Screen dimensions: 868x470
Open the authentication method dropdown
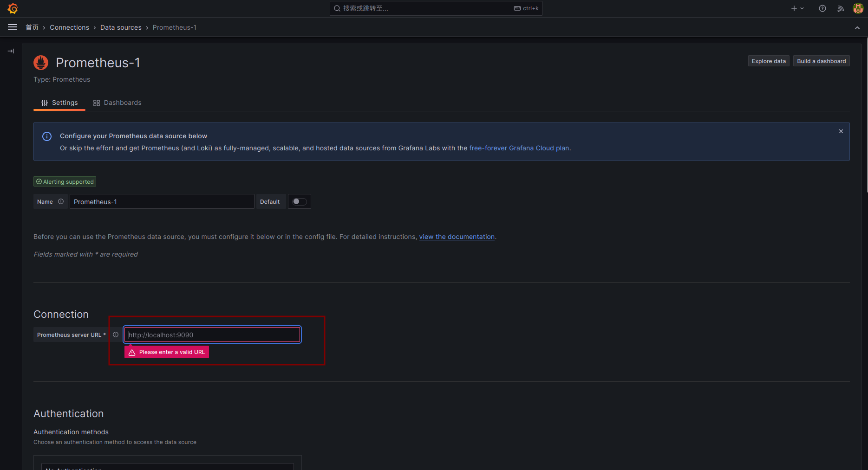[167, 467]
